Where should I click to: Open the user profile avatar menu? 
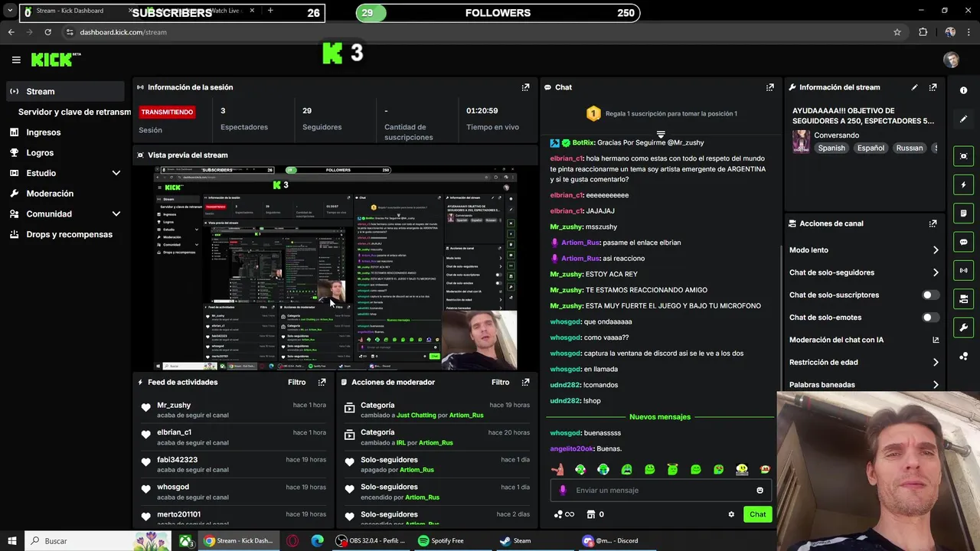[951, 60]
